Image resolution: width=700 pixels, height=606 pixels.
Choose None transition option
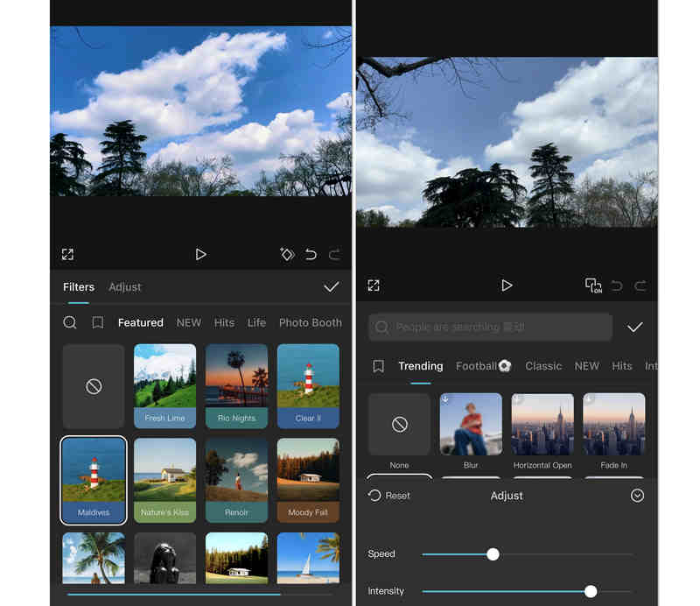399,431
